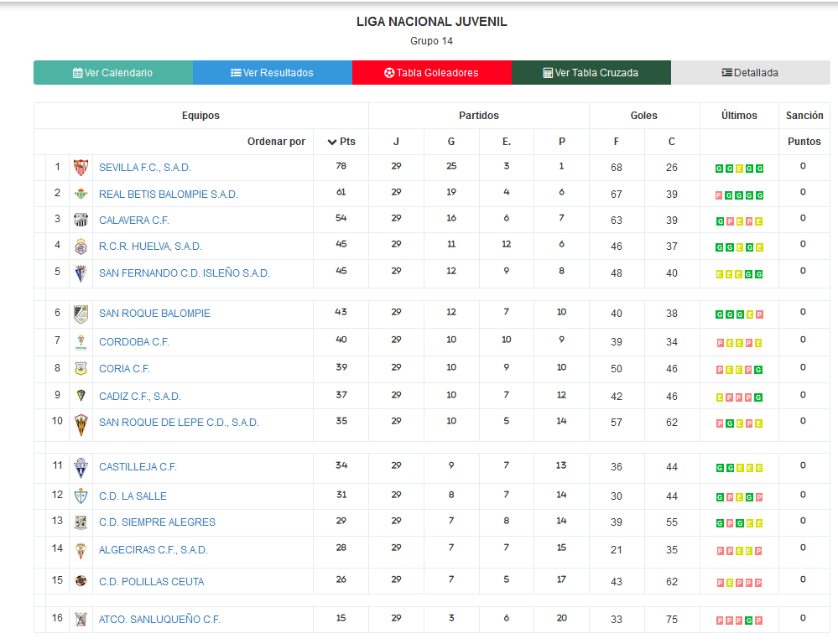Screen dimensions: 838x644
Task: Open SAN ROQUE BALOMPIE team link
Action: pyautogui.click(x=154, y=314)
